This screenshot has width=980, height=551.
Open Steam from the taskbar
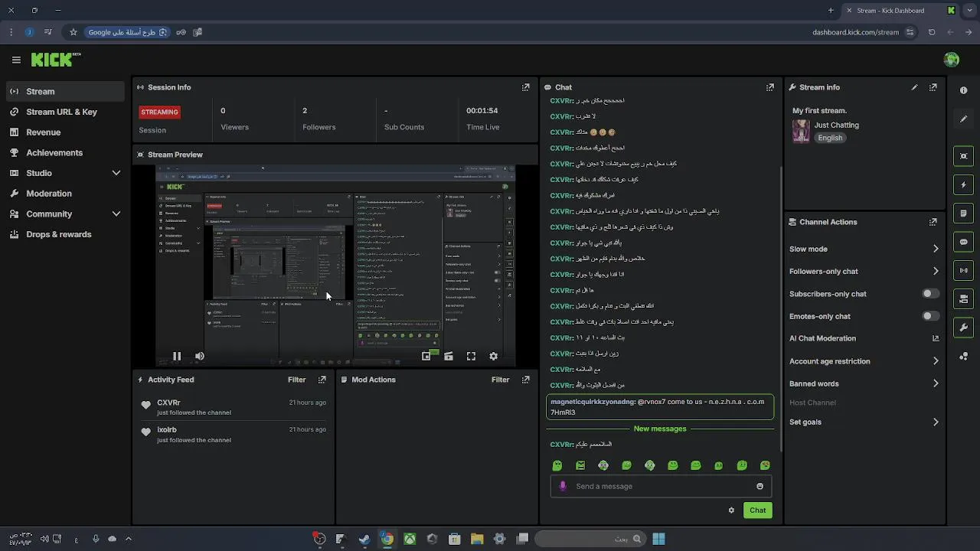[364, 539]
